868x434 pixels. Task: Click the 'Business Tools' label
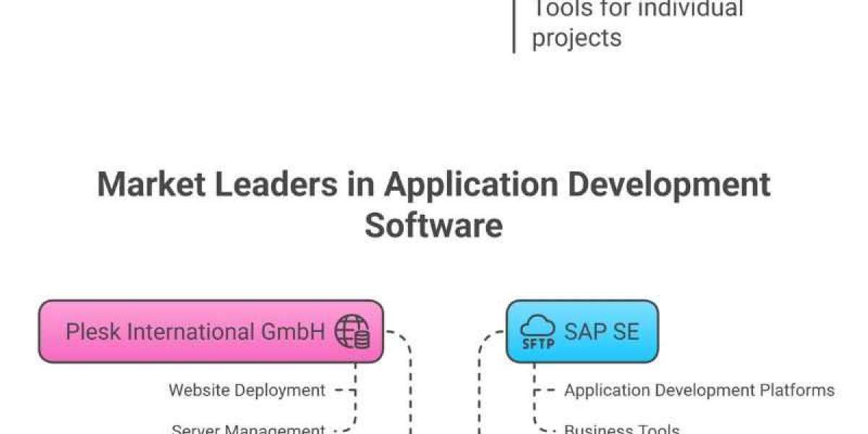[622, 428]
